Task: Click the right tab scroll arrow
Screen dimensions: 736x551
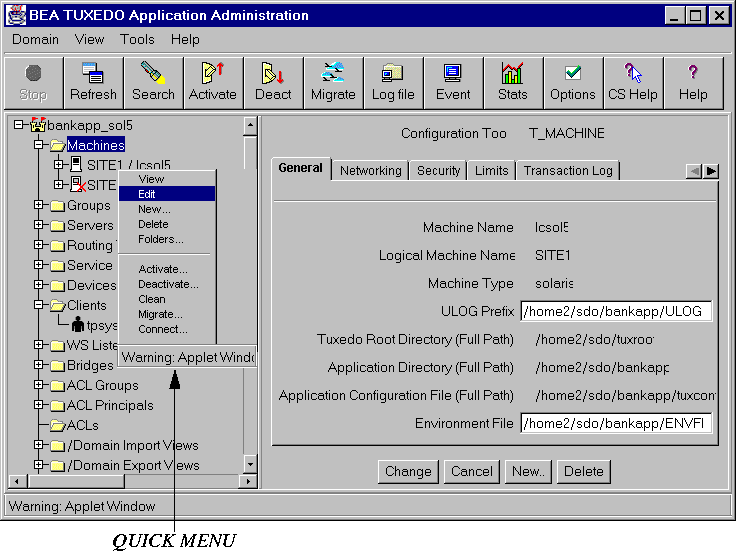Action: tap(711, 171)
